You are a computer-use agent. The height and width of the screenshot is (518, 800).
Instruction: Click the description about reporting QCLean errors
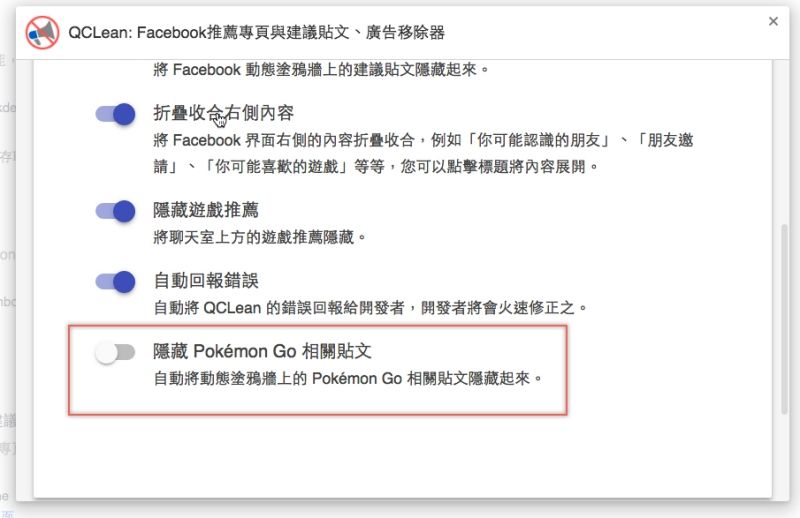371,308
